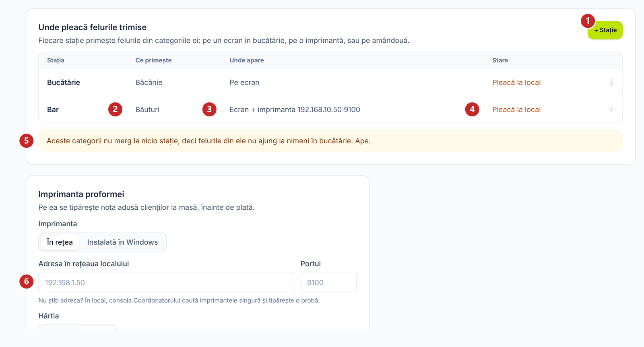This screenshot has height=347, width=644.
Task: Focus the Adresa în rețeaua localului field
Action: [166, 282]
